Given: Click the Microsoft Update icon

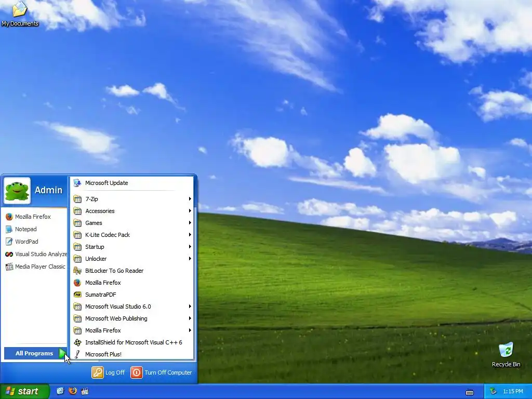Looking at the screenshot, I should [77, 183].
